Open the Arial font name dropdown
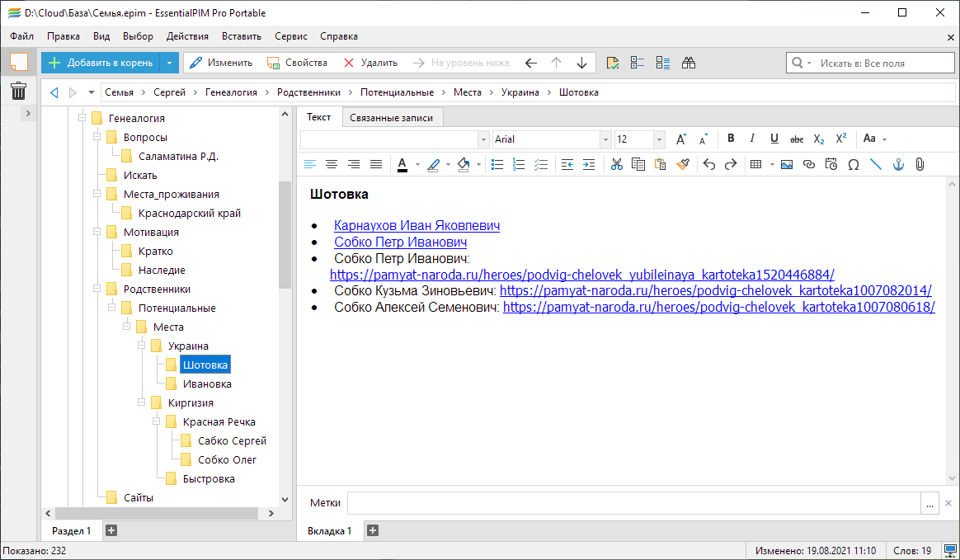 tap(605, 139)
